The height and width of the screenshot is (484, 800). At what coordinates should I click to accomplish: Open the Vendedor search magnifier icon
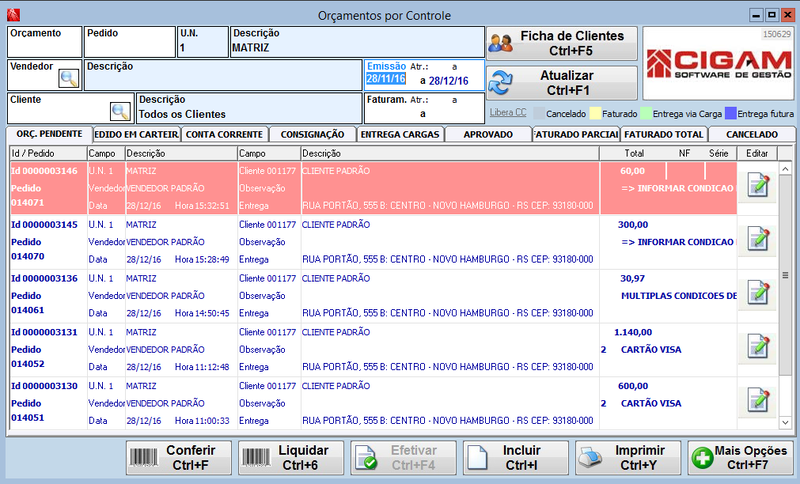click(68, 79)
